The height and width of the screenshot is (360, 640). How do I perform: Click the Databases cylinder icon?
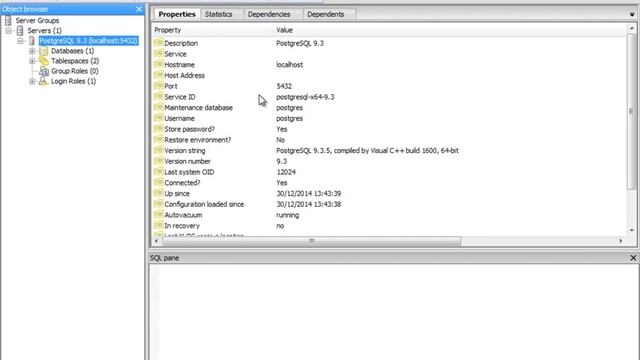click(43, 51)
